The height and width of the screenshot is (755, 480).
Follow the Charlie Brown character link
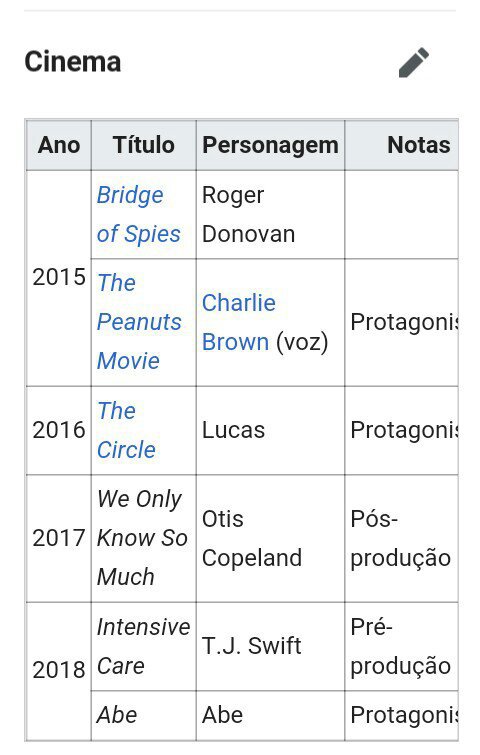point(239,323)
